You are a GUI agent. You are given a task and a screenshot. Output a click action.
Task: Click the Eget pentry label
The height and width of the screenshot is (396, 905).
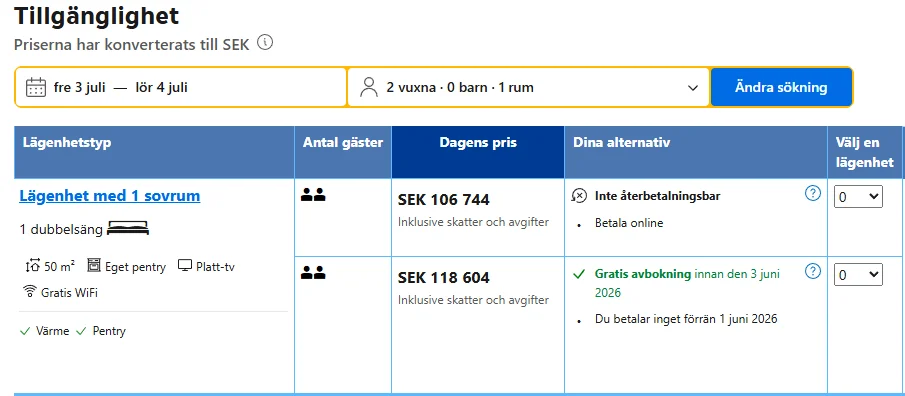(x=135, y=267)
